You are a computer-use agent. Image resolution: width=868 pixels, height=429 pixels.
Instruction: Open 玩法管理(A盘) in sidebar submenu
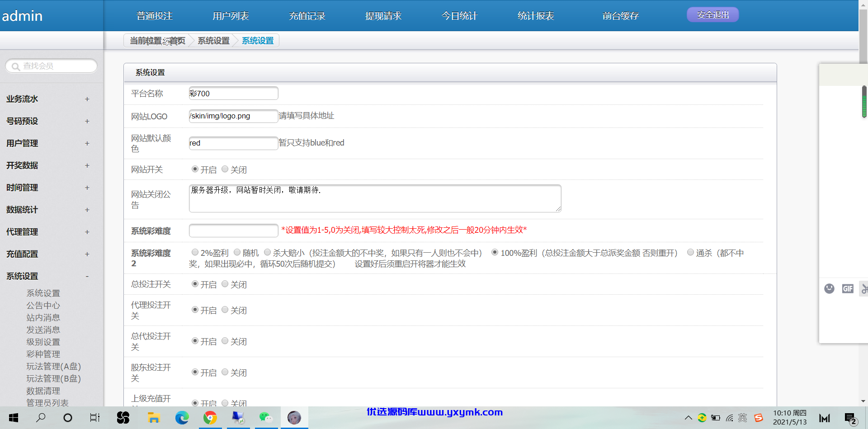(x=53, y=367)
